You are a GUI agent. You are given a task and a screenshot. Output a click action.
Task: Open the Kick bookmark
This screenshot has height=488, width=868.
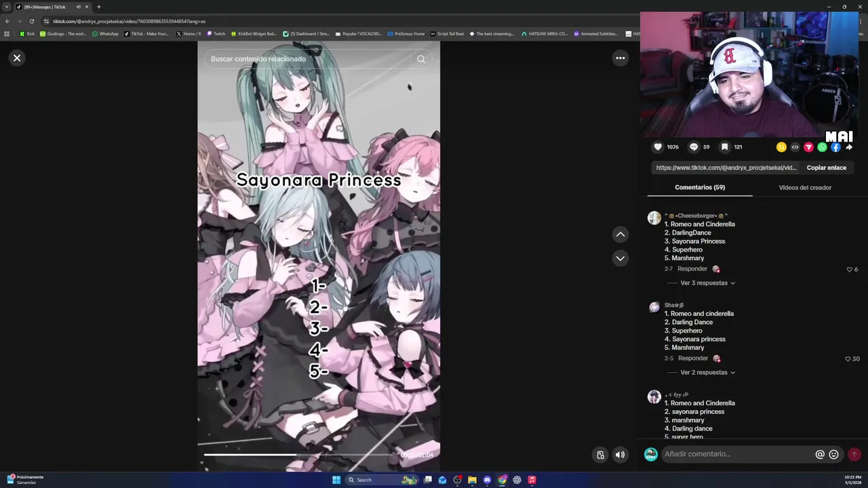27,34
